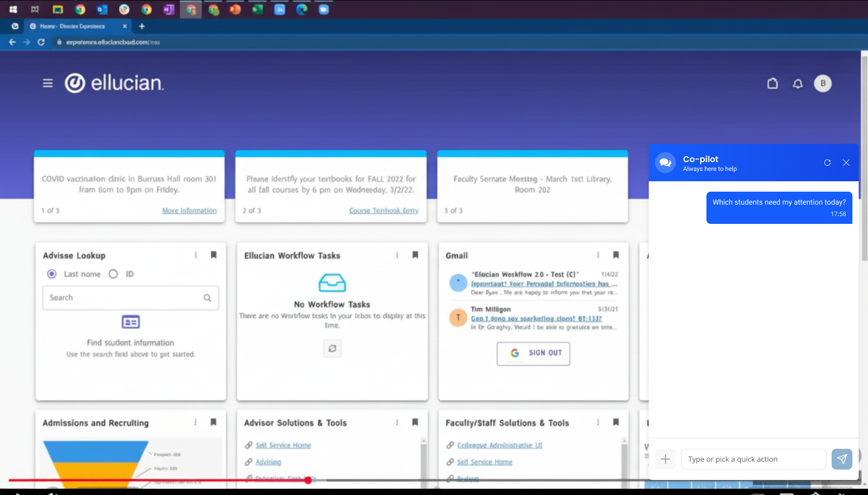868x495 pixels.
Task: Open a new browser tab
Action: [x=142, y=26]
